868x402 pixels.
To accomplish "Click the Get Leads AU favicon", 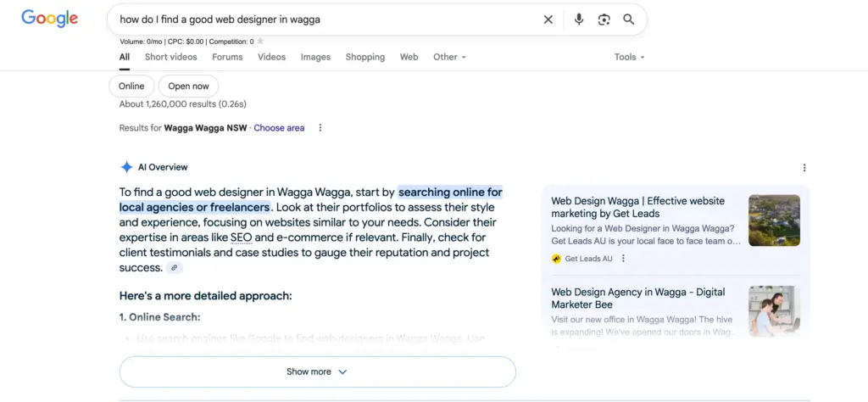I will point(556,259).
